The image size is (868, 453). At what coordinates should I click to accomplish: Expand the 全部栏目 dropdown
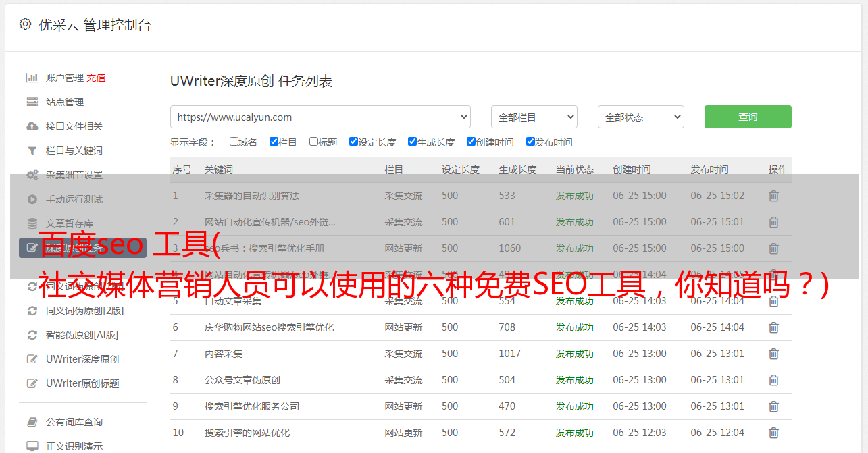pos(534,117)
